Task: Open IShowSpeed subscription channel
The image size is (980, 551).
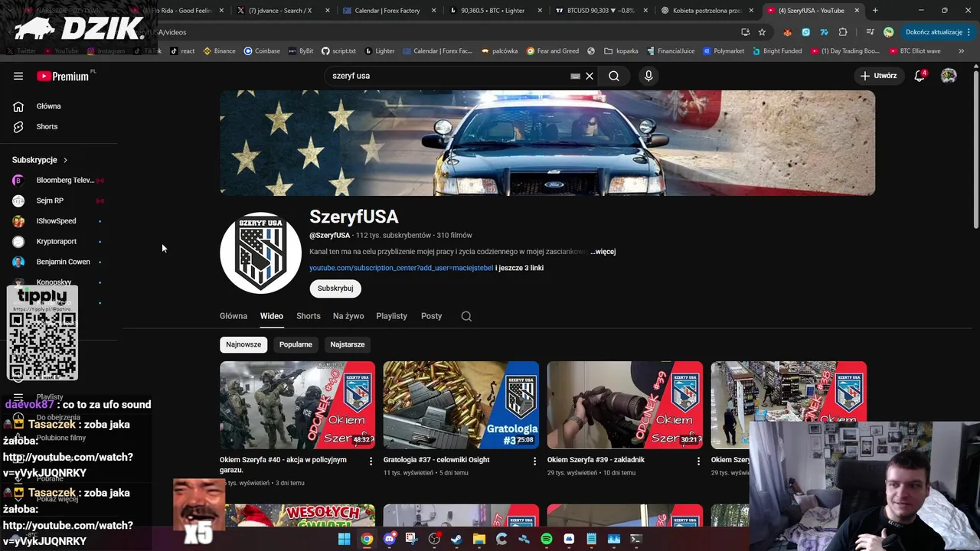Action: 59,221
